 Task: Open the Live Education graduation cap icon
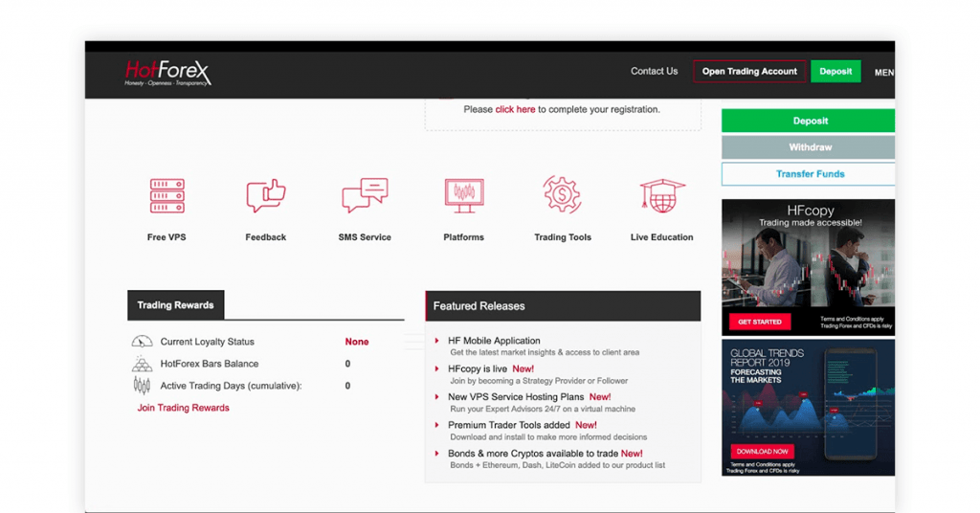[662, 195]
